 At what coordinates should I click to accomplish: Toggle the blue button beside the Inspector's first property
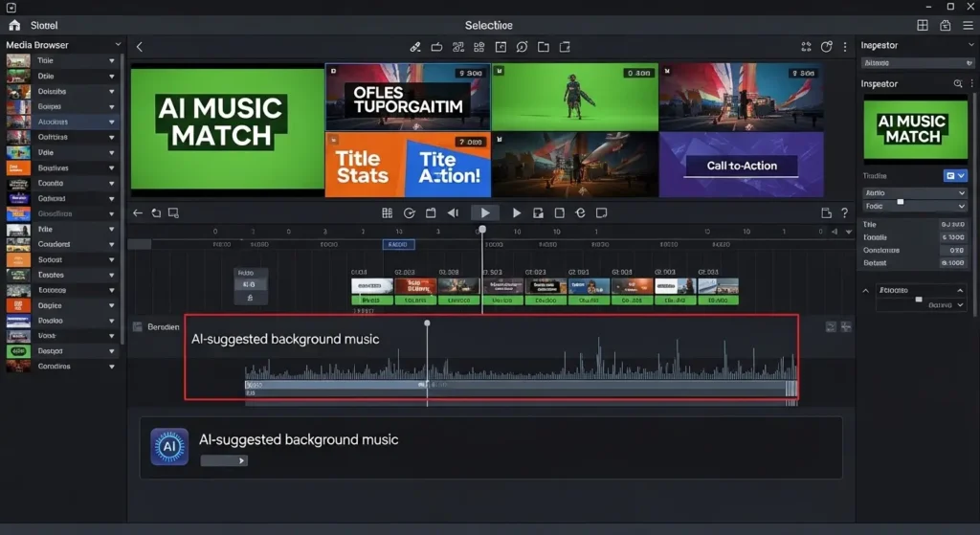(x=953, y=176)
